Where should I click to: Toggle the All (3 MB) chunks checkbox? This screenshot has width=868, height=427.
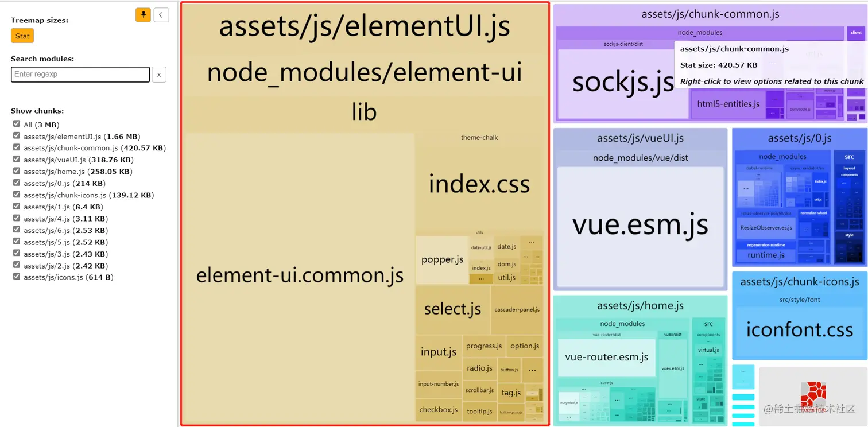(17, 124)
